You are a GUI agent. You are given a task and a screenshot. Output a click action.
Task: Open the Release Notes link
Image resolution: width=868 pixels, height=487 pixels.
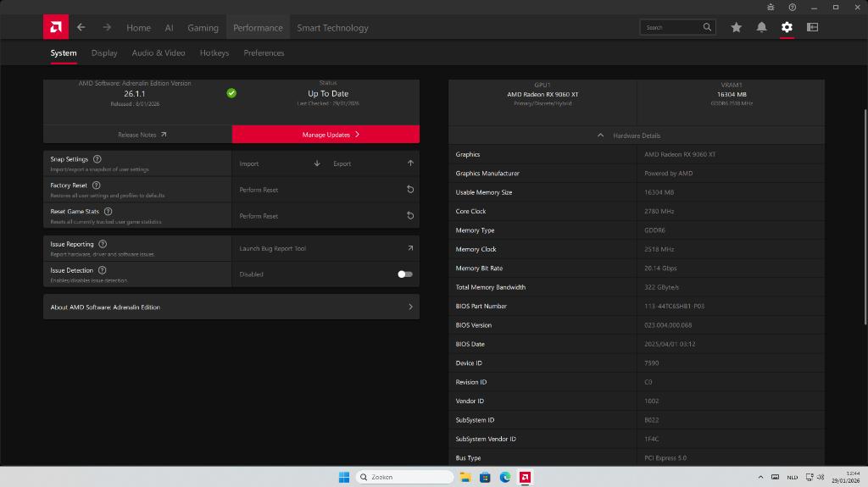137,135
